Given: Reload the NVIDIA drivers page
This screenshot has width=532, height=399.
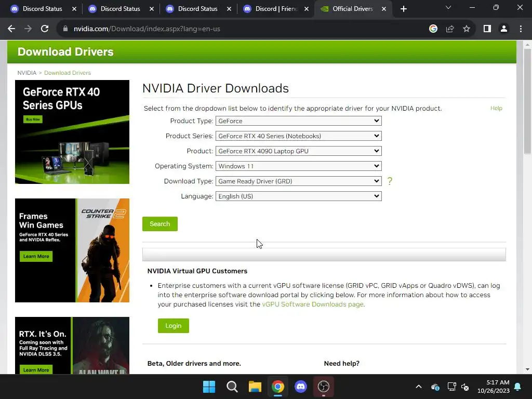Looking at the screenshot, I should tap(45, 29).
